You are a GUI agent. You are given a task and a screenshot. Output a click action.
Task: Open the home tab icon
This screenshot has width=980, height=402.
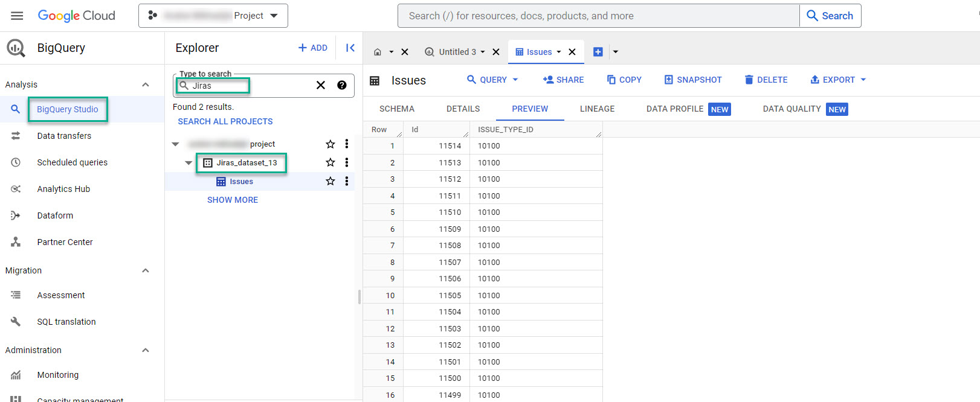(x=378, y=52)
